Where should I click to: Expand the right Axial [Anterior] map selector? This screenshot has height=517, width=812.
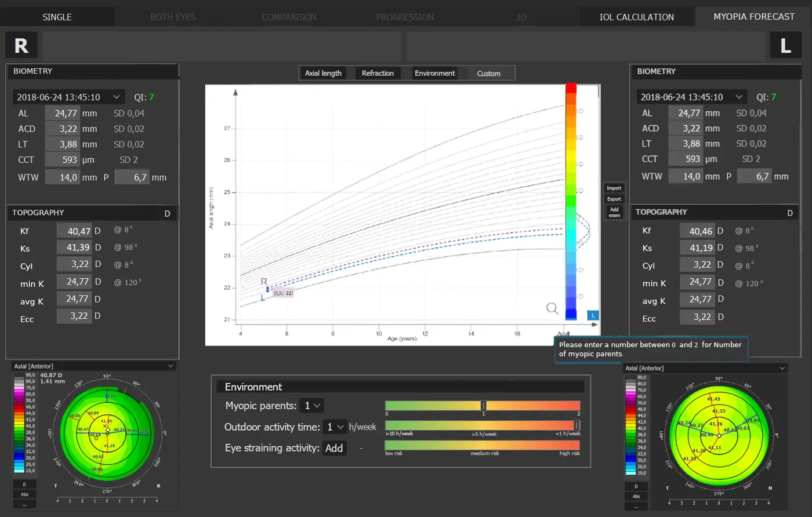pyautogui.click(x=705, y=368)
